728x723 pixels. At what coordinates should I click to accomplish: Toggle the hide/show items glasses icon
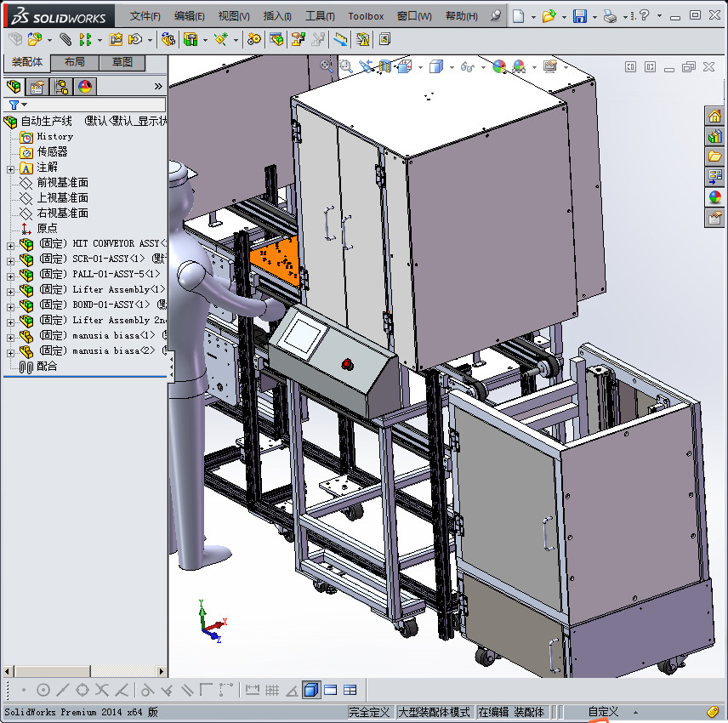coord(466,66)
